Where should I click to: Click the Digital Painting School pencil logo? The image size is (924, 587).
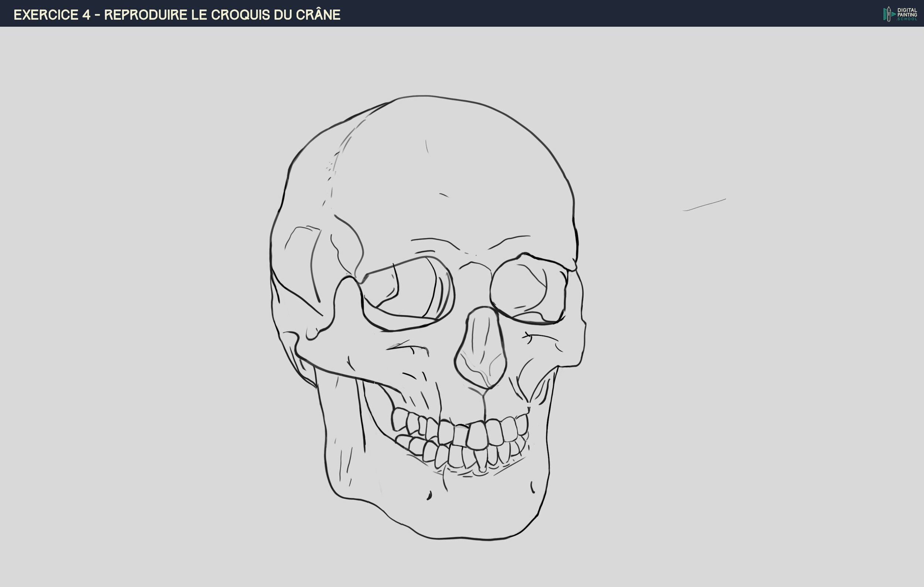click(889, 14)
